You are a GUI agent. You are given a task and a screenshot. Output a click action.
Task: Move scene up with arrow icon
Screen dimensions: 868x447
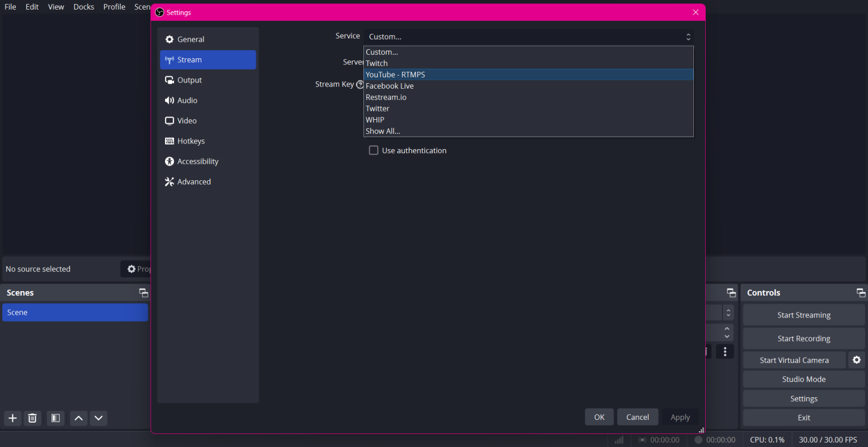pos(79,418)
